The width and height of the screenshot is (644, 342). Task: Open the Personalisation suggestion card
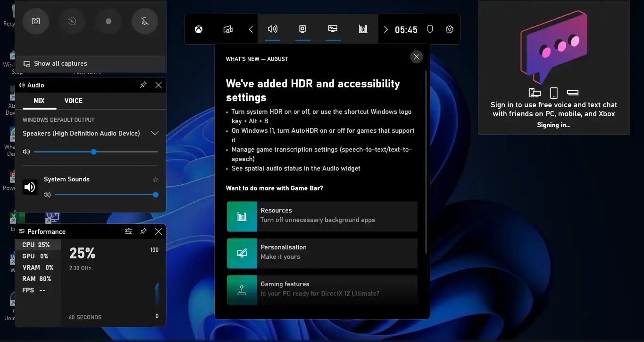pyautogui.click(x=322, y=253)
